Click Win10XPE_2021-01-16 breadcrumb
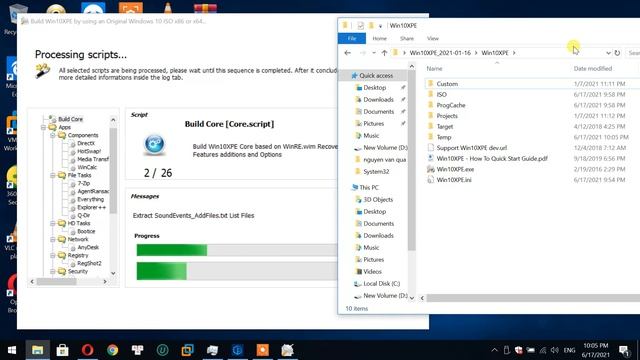 coord(440,53)
